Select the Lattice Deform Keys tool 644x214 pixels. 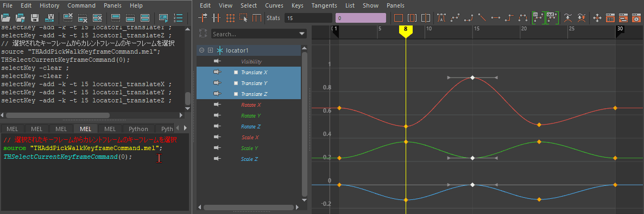point(230,18)
